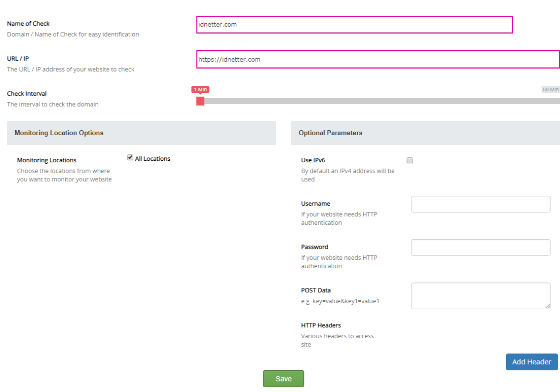Uncheck the All Locations checkbox

(130, 158)
